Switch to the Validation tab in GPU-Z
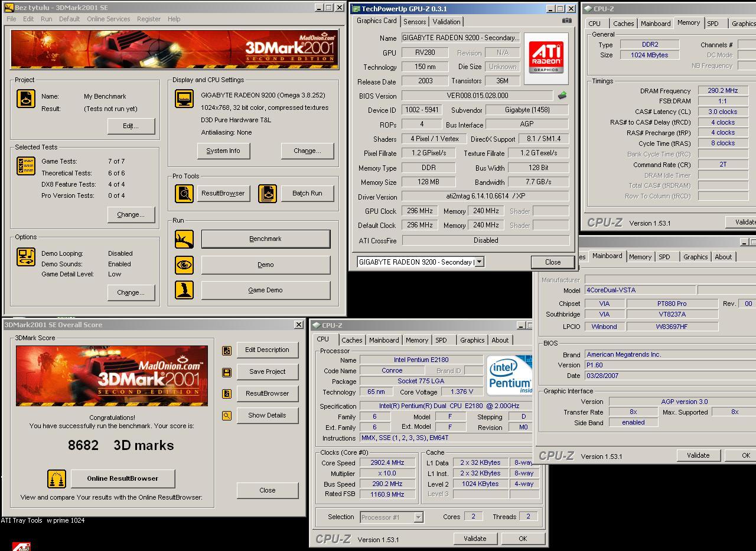This screenshot has height=551, width=756. tap(447, 21)
